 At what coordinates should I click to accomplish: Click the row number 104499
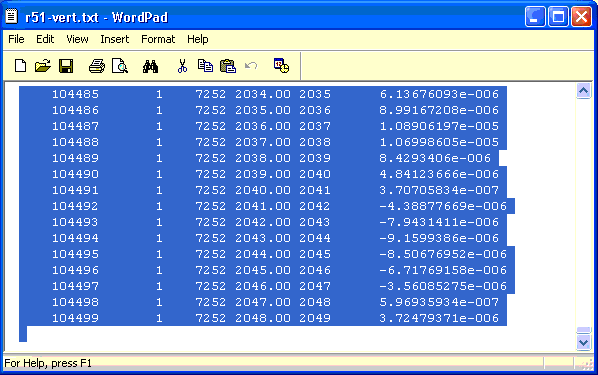click(x=75, y=319)
